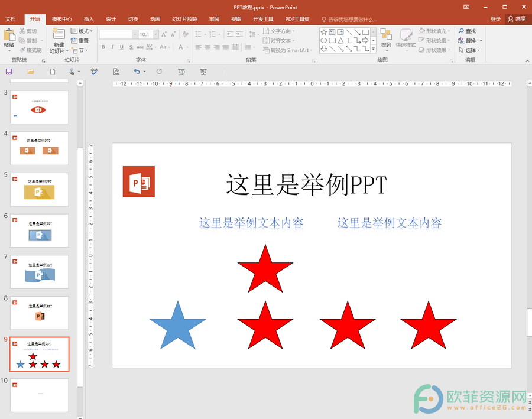Start slideshow from current slide icon
Image resolution: width=532 pixels, height=419 pixels.
[203, 72]
